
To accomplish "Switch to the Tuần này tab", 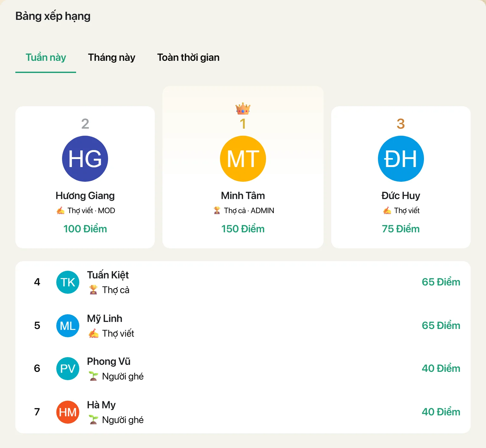I will [46, 58].
